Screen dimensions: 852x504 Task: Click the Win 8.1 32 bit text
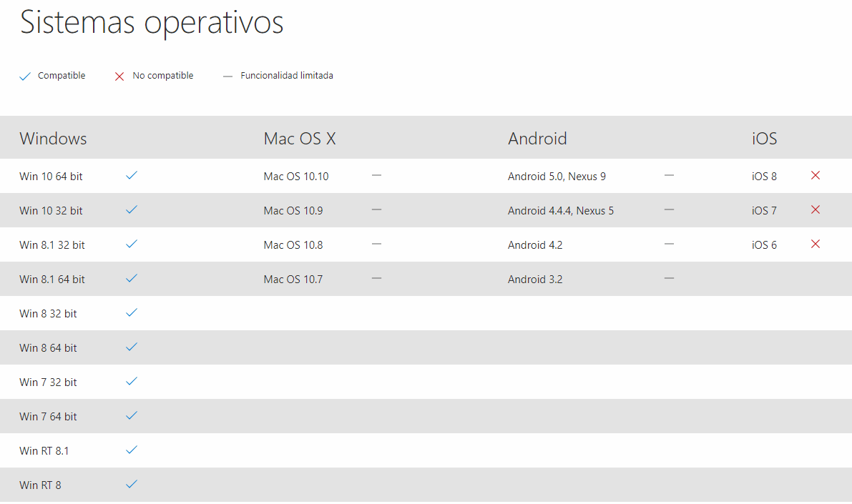[52, 245]
